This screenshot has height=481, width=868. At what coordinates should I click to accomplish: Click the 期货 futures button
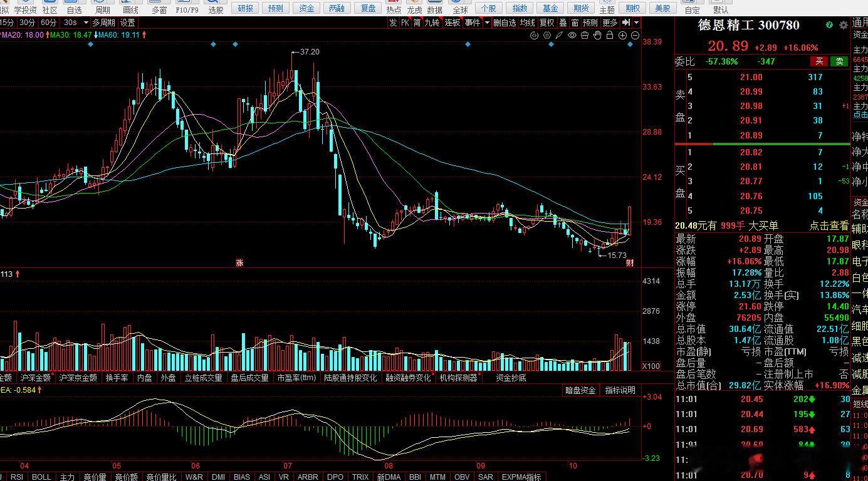[x=581, y=8]
